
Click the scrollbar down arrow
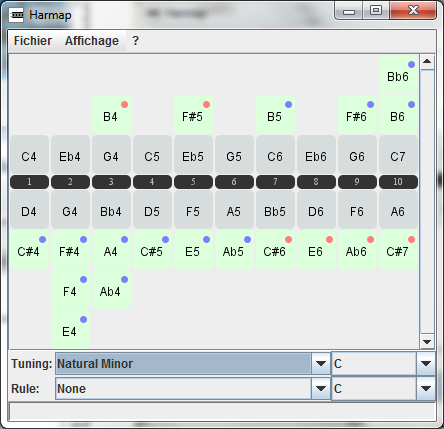(427, 341)
